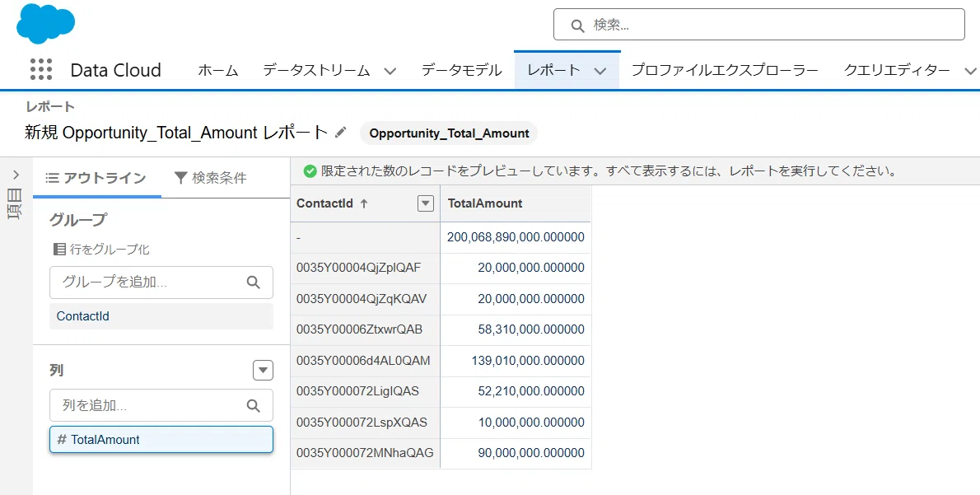Click the 200,068,890,000.000000 total cell
Screen dimensions: 980x495
(516, 237)
